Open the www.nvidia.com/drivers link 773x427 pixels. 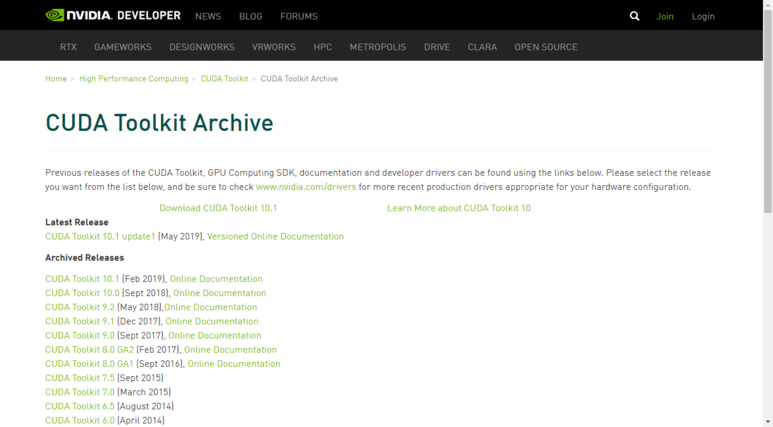pyautogui.click(x=306, y=187)
